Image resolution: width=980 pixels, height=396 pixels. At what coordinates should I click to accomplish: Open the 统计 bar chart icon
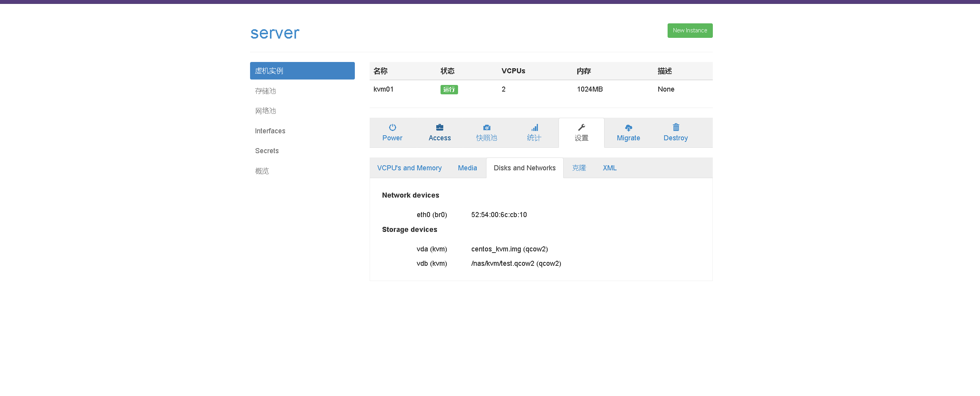(x=534, y=127)
